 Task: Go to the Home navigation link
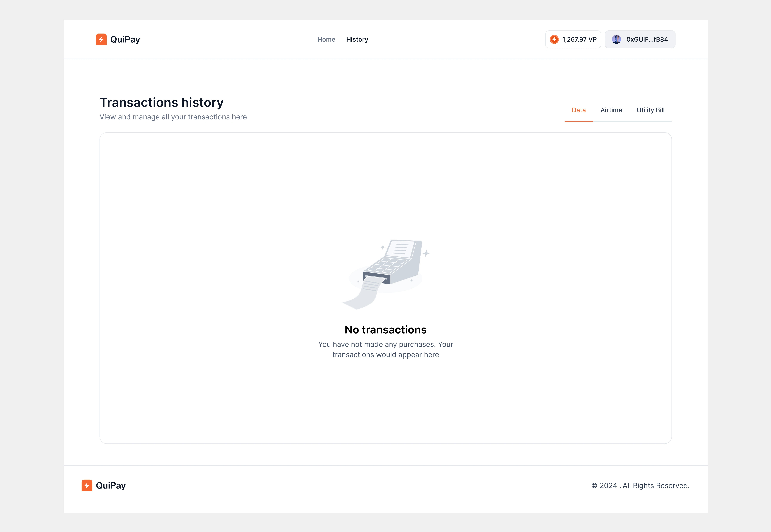[x=326, y=39]
